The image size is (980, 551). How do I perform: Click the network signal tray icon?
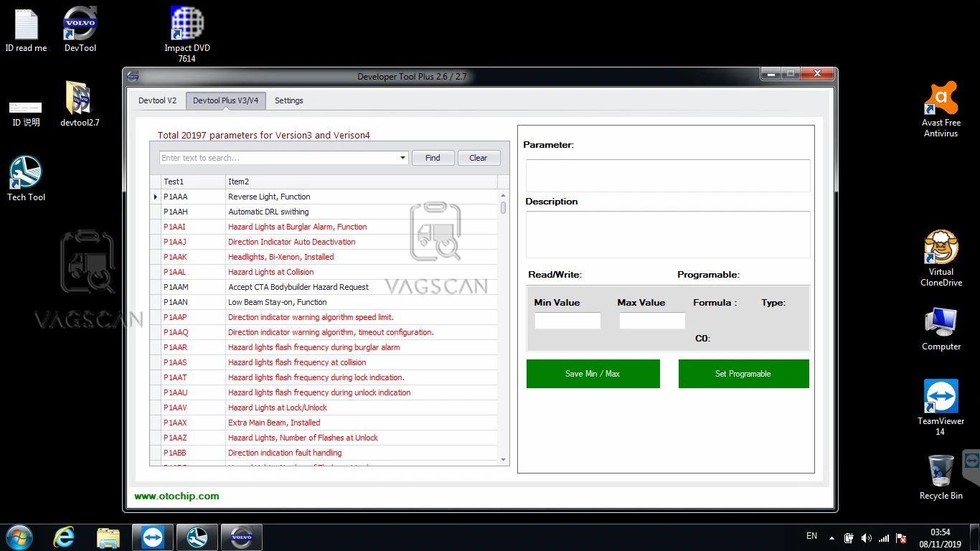pos(884,538)
